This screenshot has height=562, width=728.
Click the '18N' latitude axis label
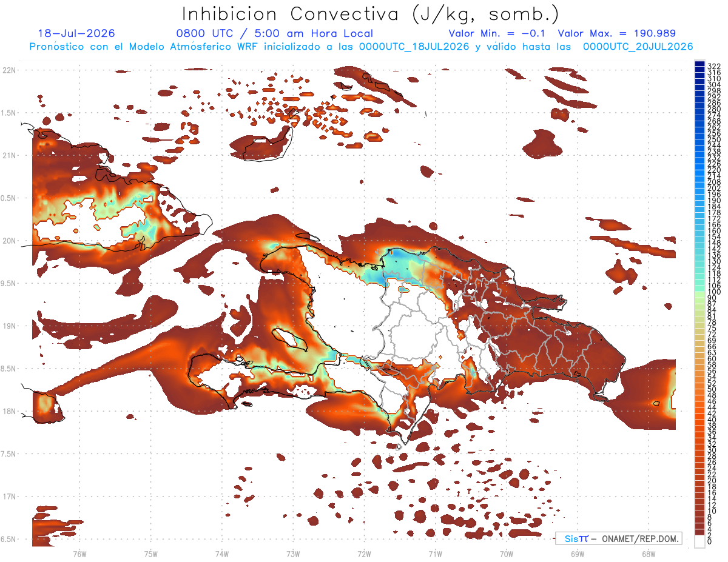pos(9,411)
